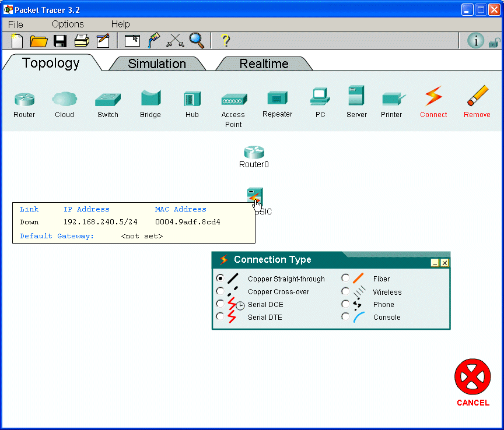
Task: Save the topology with the floppy disk icon
Action: click(60, 41)
